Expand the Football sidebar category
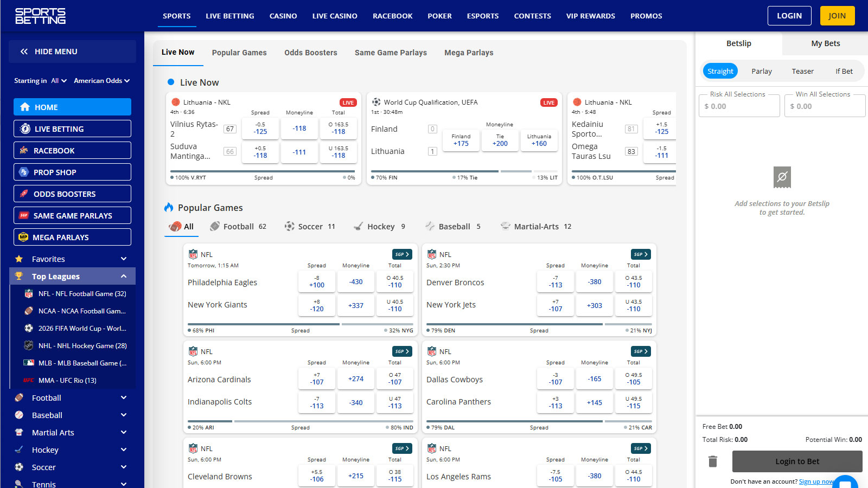 pos(124,398)
